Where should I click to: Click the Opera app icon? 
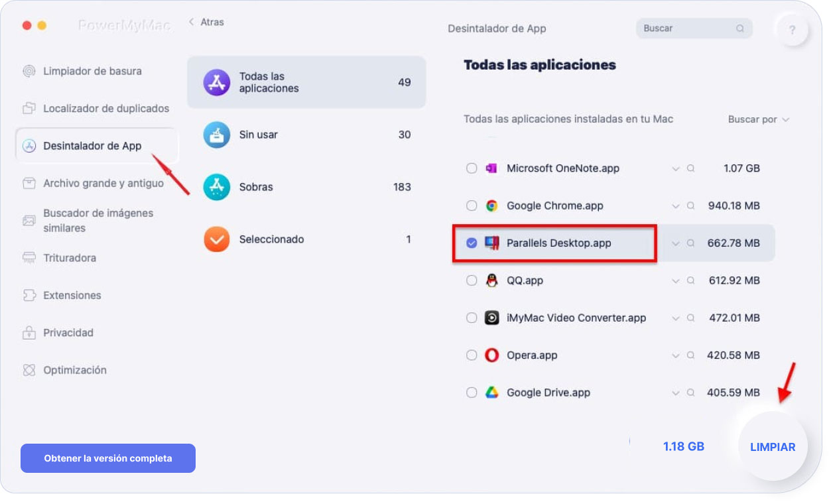[x=491, y=355]
